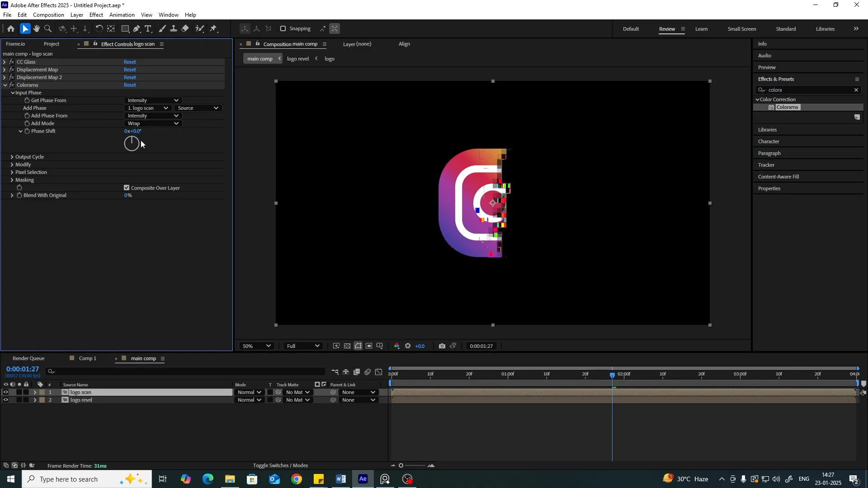The width and height of the screenshot is (868, 488).
Task: Click the effects search field containing colora
Action: pyautogui.click(x=809, y=90)
